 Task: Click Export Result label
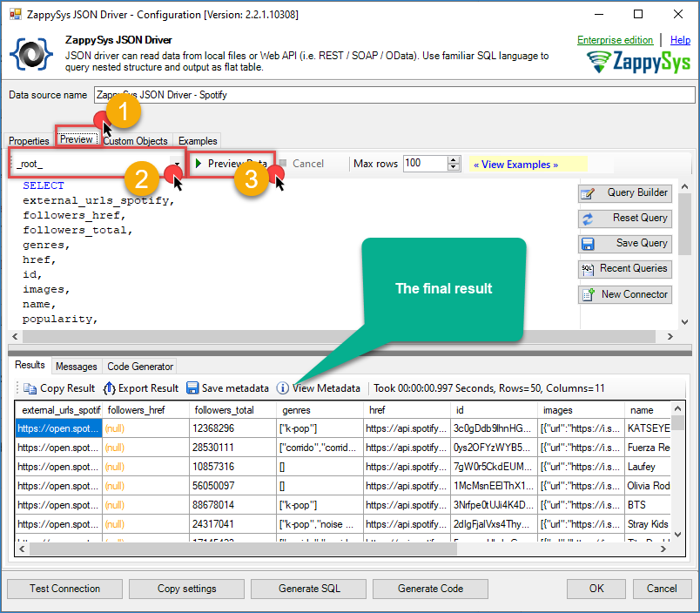point(148,388)
